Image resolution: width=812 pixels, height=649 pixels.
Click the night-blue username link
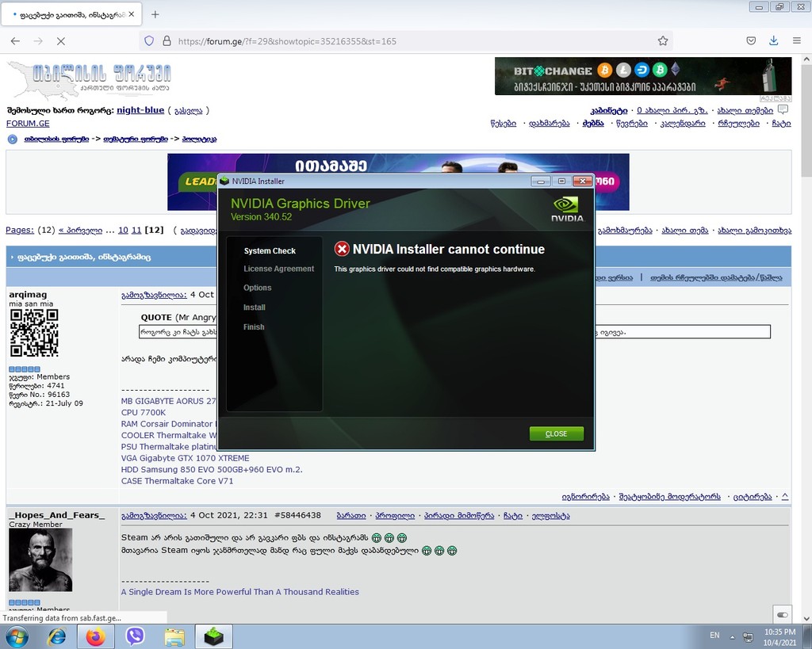pyautogui.click(x=140, y=109)
